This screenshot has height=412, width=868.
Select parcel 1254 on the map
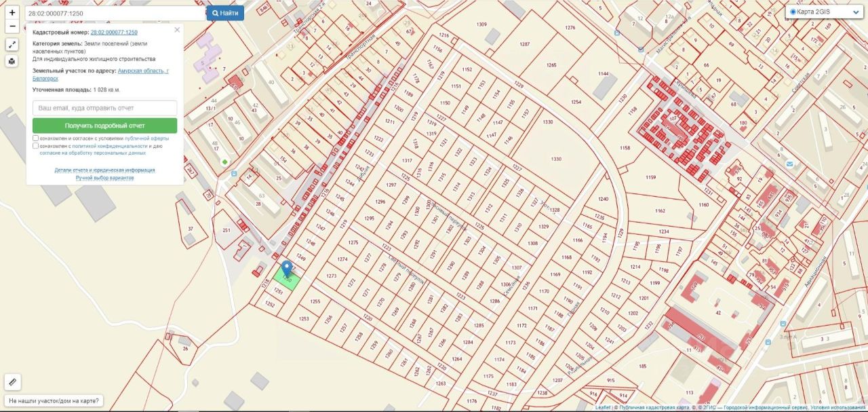pyautogui.click(x=576, y=102)
